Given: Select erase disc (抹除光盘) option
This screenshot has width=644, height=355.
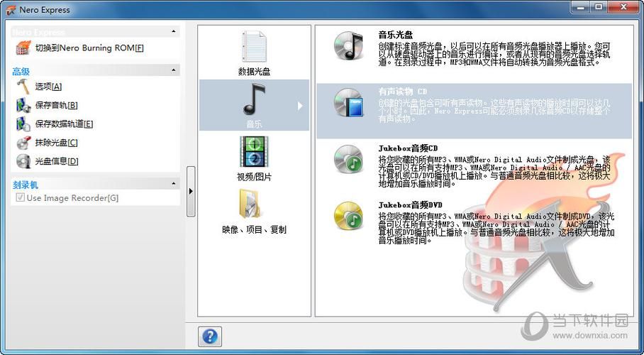Looking at the screenshot, I should click(x=56, y=143).
